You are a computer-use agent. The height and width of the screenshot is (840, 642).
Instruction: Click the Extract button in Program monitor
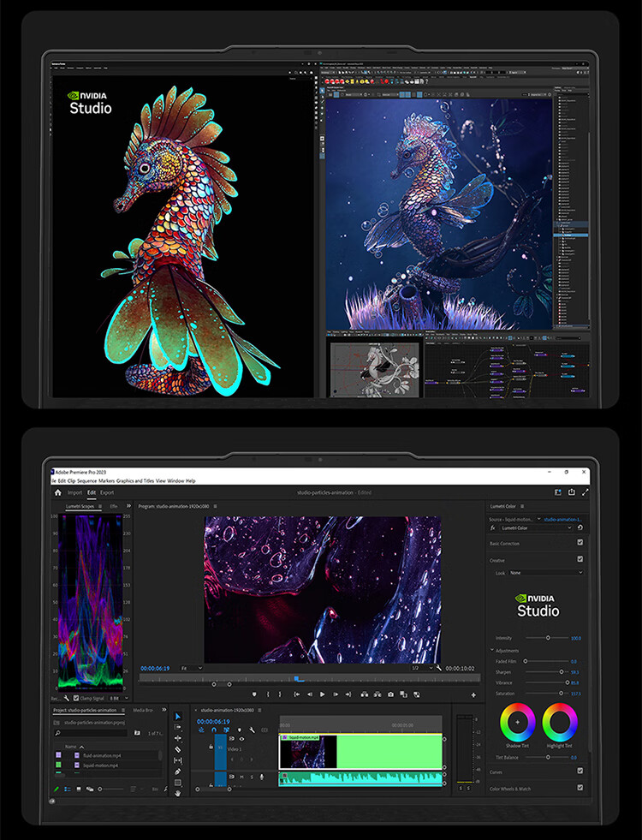click(377, 694)
